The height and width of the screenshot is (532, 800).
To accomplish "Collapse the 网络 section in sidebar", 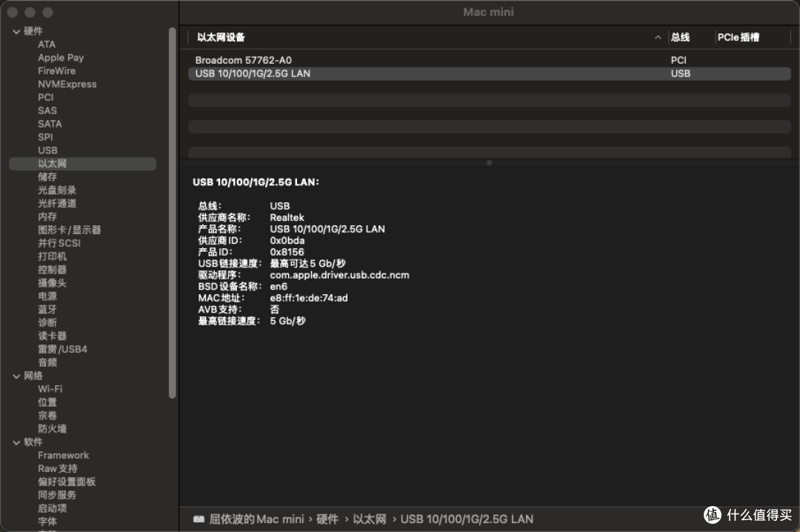I will point(16,376).
